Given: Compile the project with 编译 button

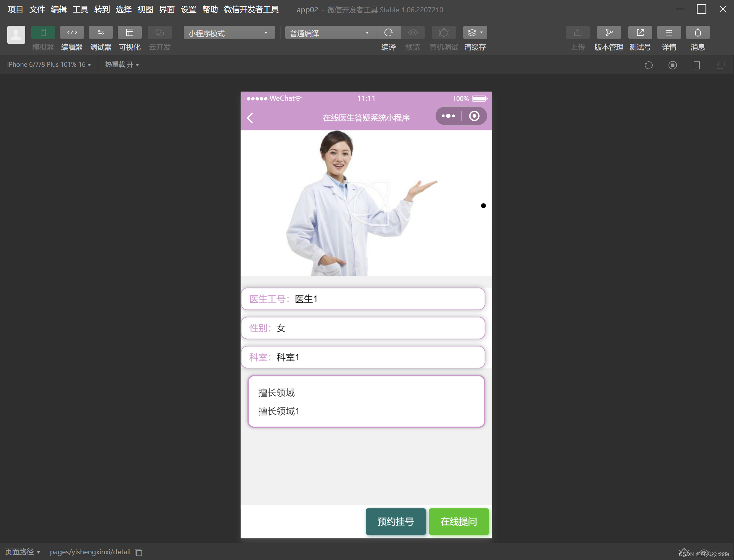Looking at the screenshot, I should (389, 32).
